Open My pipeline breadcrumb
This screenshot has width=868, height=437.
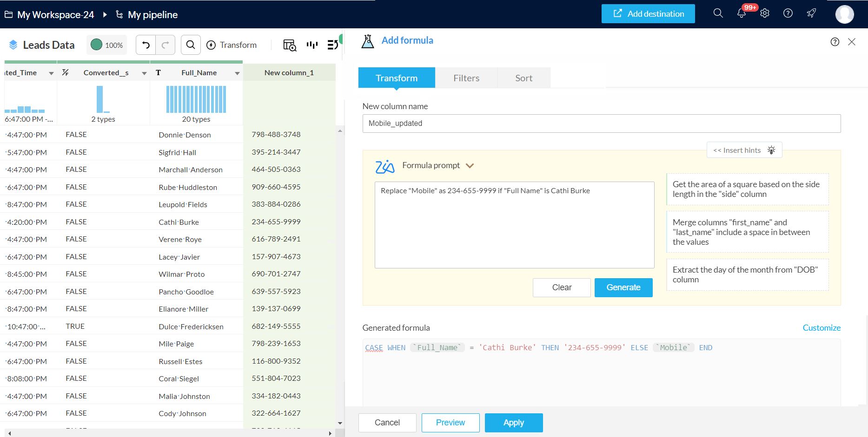(x=153, y=15)
